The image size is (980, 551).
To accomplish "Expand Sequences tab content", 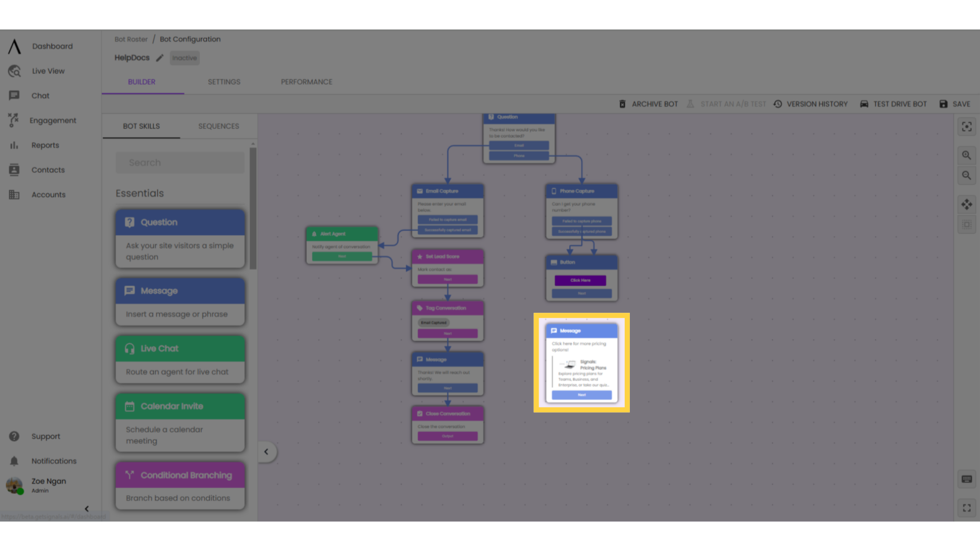I will (x=217, y=126).
